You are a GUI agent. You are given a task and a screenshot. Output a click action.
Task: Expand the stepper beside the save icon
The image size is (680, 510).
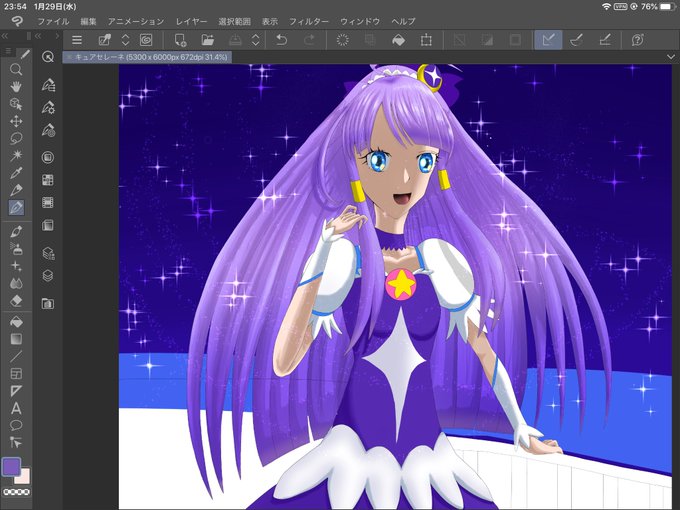coord(255,40)
